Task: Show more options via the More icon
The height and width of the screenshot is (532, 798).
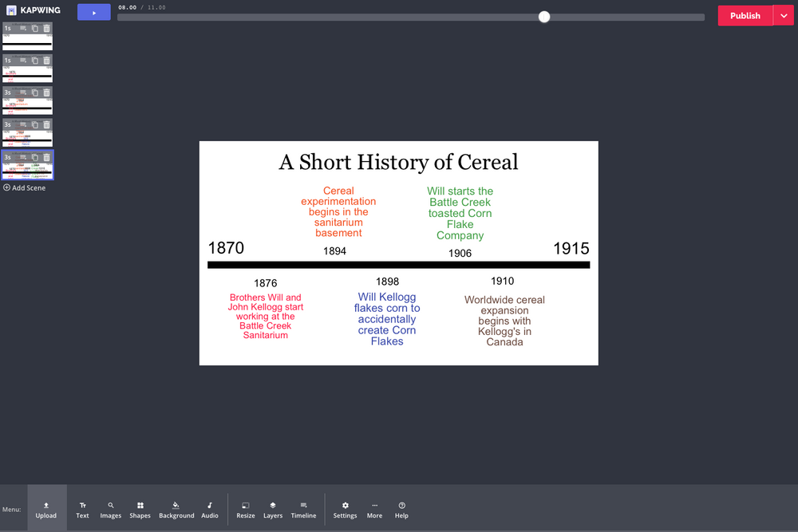Action: tap(374, 508)
